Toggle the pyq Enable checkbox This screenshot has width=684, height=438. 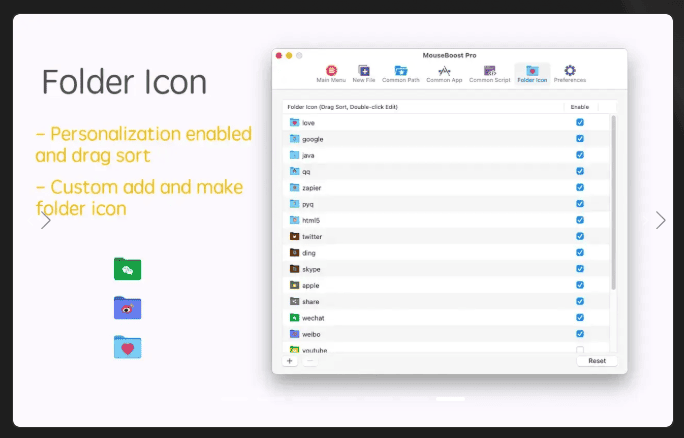pyautogui.click(x=580, y=204)
